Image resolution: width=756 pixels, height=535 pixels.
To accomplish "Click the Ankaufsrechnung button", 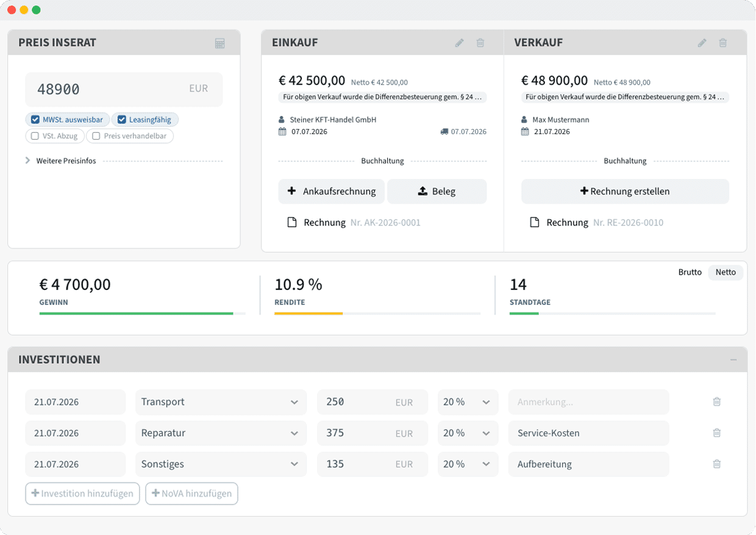I will [x=332, y=191].
